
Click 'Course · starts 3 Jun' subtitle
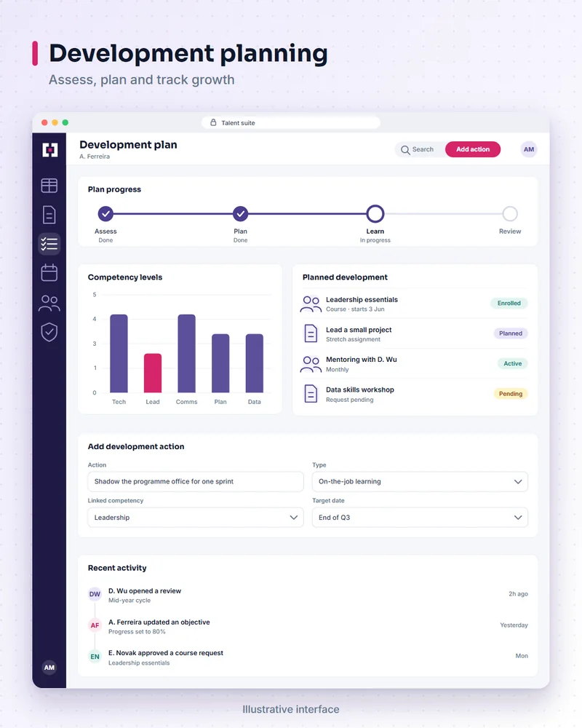coord(355,309)
